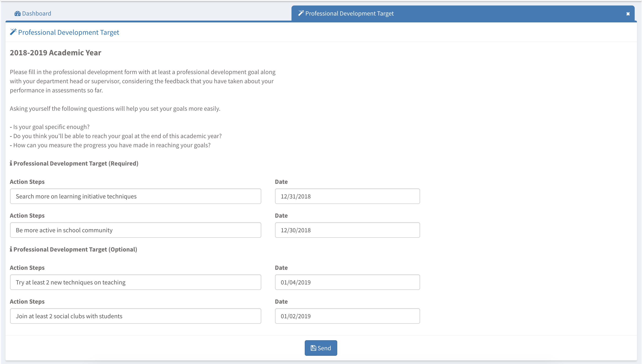Open the 01/04/2019 date field

[347, 282]
